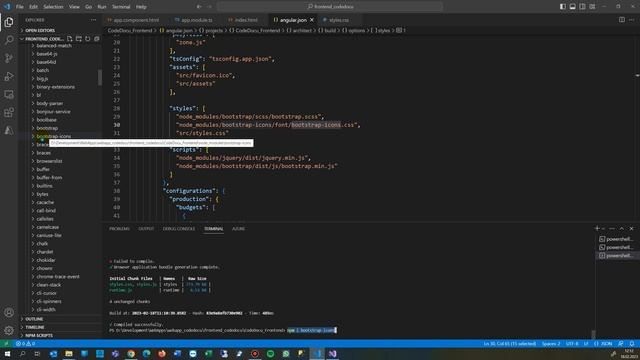The width and height of the screenshot is (640, 360).
Task: Open Windows Start button
Action: 7,354
